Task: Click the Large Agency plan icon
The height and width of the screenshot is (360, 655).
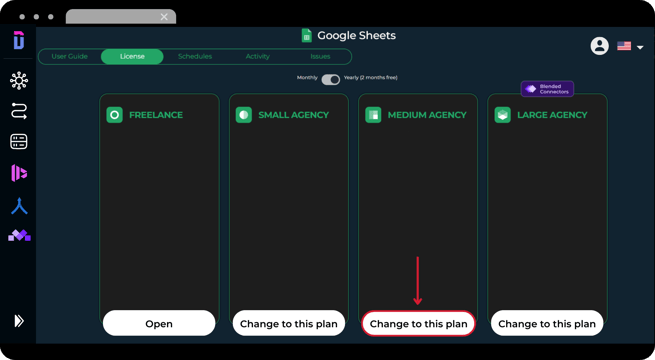Action: click(x=503, y=115)
